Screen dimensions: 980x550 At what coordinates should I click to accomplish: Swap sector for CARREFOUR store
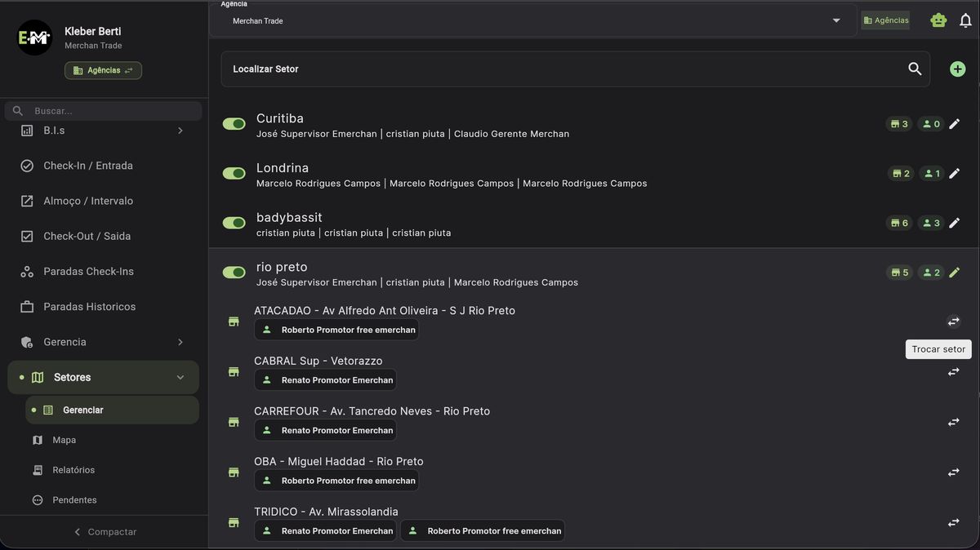pos(953,422)
